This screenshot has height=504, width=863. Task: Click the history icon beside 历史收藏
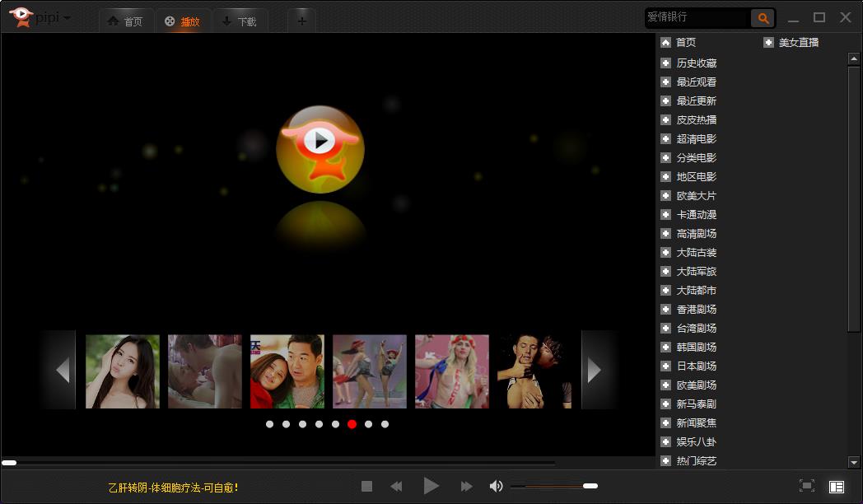tap(665, 63)
